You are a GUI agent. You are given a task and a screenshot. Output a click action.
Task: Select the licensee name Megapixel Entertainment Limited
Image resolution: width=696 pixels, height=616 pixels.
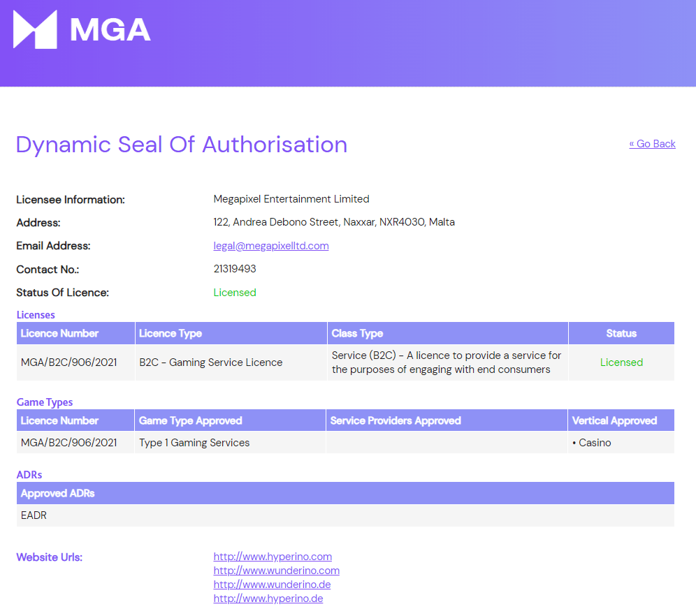point(291,199)
